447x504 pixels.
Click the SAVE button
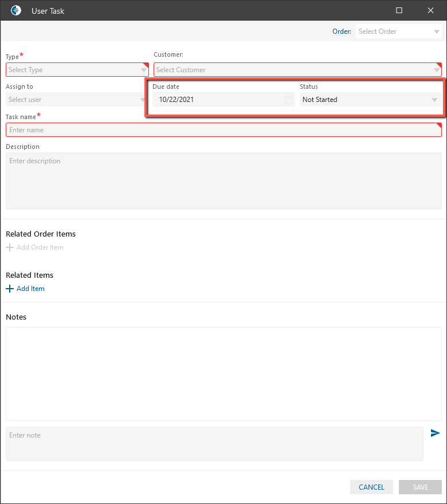[420, 487]
